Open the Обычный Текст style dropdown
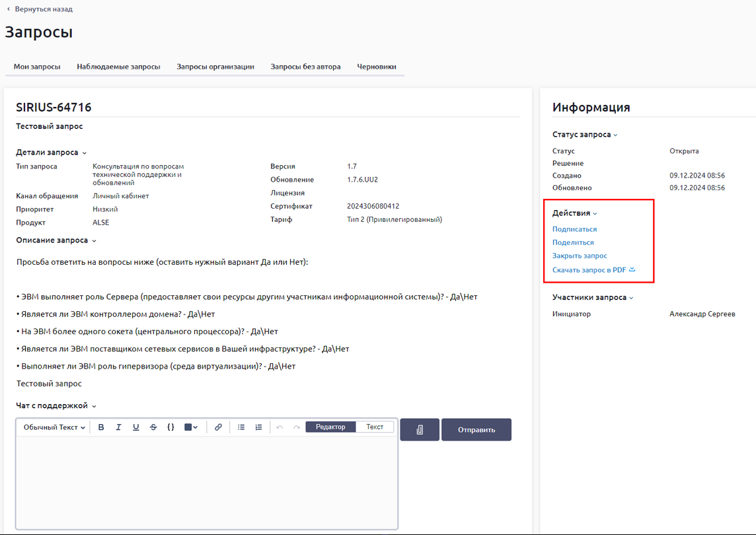Viewport: 756px width, 535px height. coord(54,427)
